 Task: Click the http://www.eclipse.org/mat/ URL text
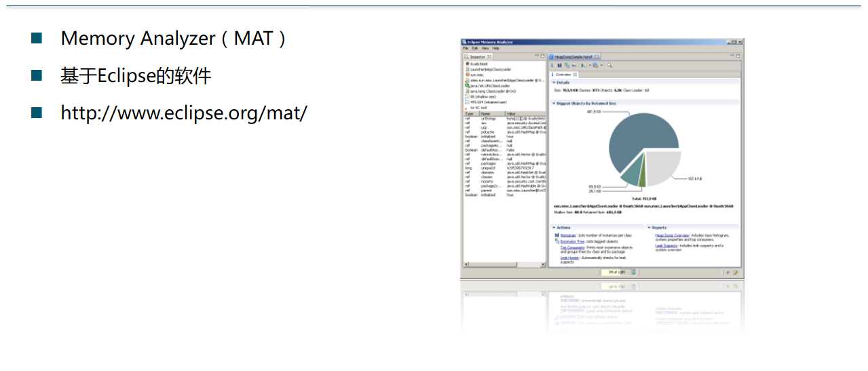184,112
